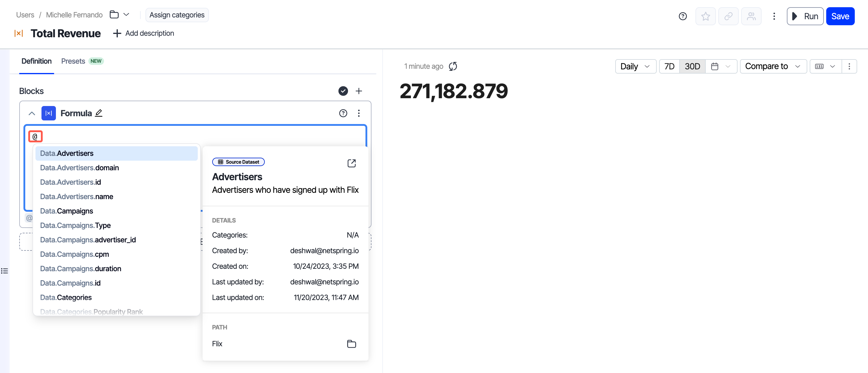Viewport: 868px width, 373px height.
Task: Toggle the Blocks validation checkmark
Action: point(343,91)
